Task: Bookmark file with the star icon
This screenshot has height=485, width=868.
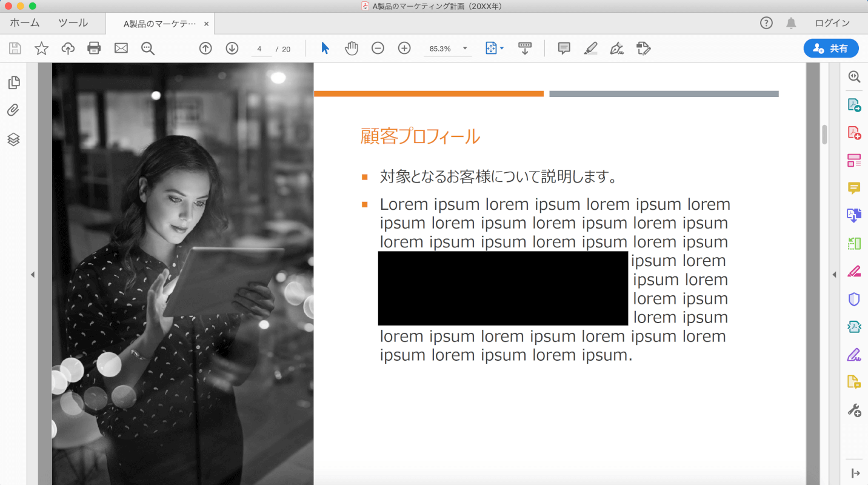Action: pyautogui.click(x=41, y=48)
